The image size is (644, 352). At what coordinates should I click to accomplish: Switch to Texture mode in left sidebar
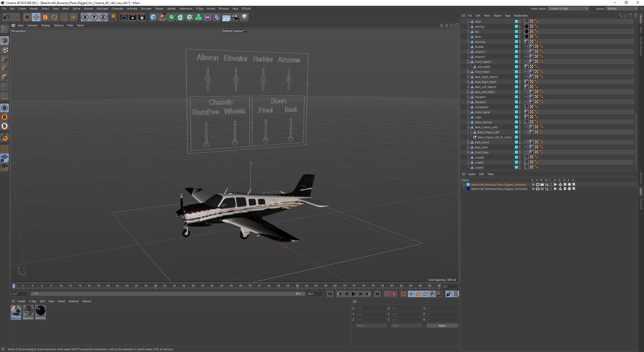(x=5, y=50)
